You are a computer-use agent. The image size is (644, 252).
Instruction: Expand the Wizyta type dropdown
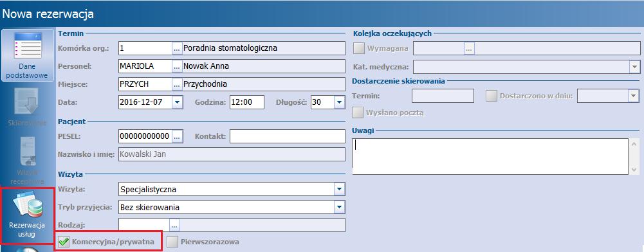[x=339, y=189]
